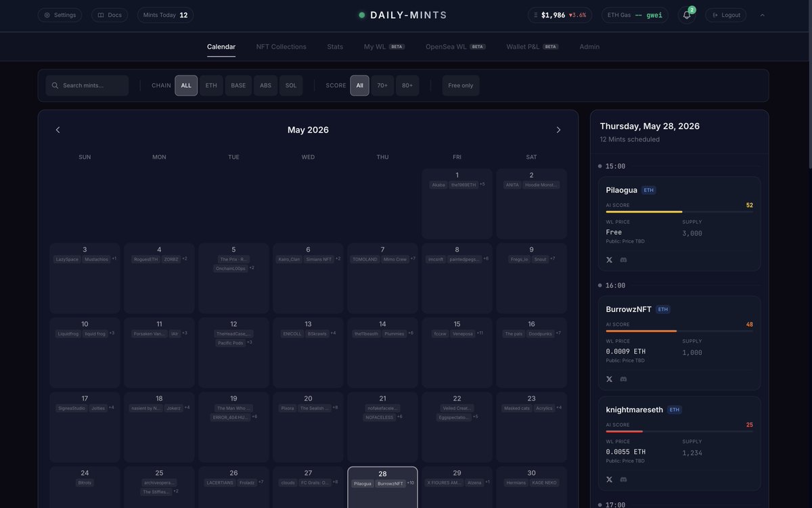This screenshot has width=812, height=508.
Task: Open Discord icon on BurrowzNFT card
Action: coord(623,379)
